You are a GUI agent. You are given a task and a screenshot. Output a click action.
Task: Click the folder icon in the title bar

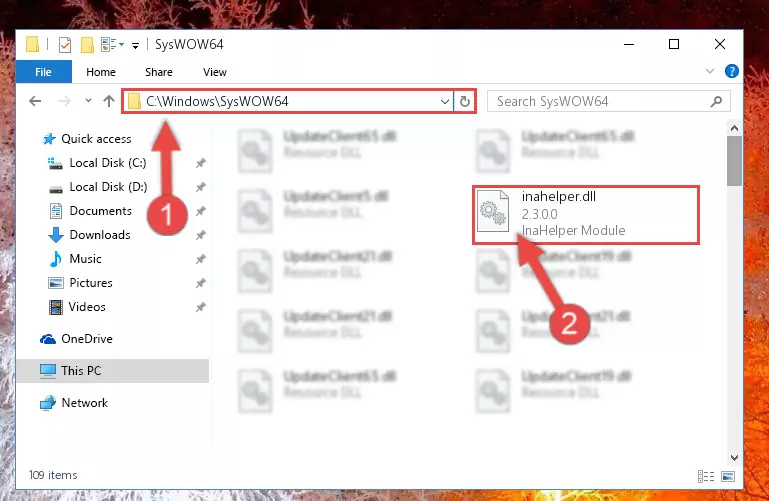point(32,44)
